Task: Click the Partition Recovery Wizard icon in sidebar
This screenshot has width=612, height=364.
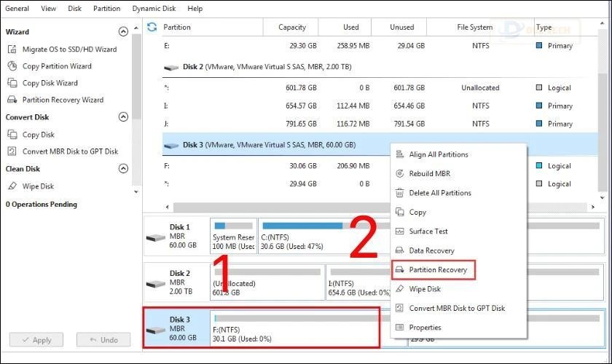Action: [x=12, y=100]
